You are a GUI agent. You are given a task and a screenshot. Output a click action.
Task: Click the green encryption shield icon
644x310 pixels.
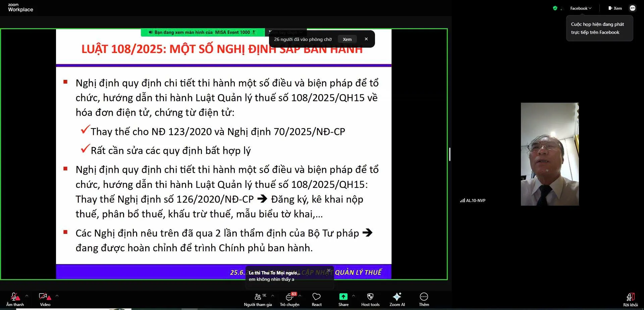pyautogui.click(x=555, y=8)
